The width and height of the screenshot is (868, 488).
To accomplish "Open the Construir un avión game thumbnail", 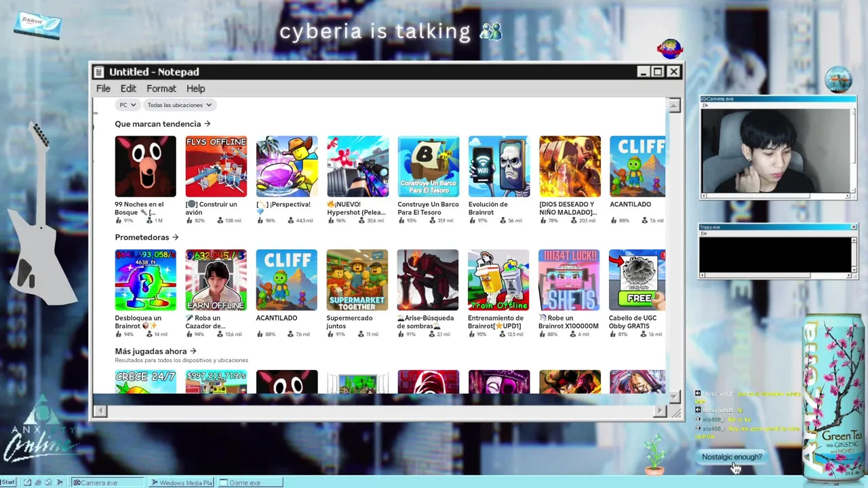I will click(x=216, y=166).
